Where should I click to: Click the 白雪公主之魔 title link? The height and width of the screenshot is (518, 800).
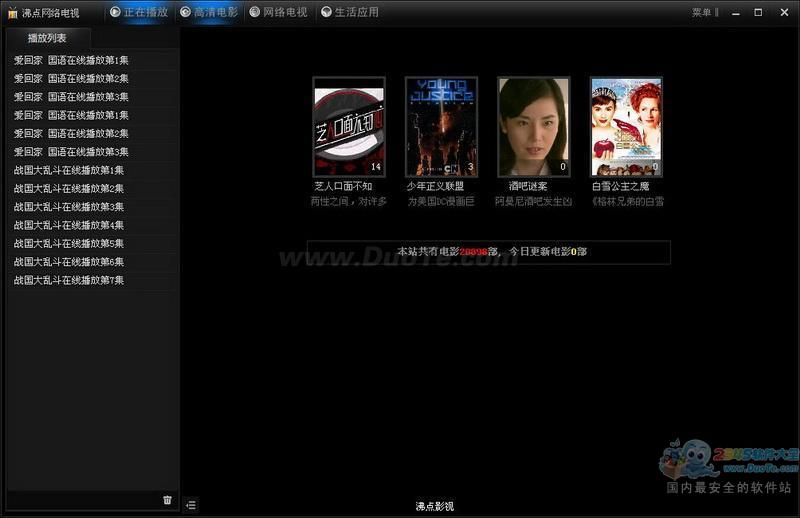(620, 186)
